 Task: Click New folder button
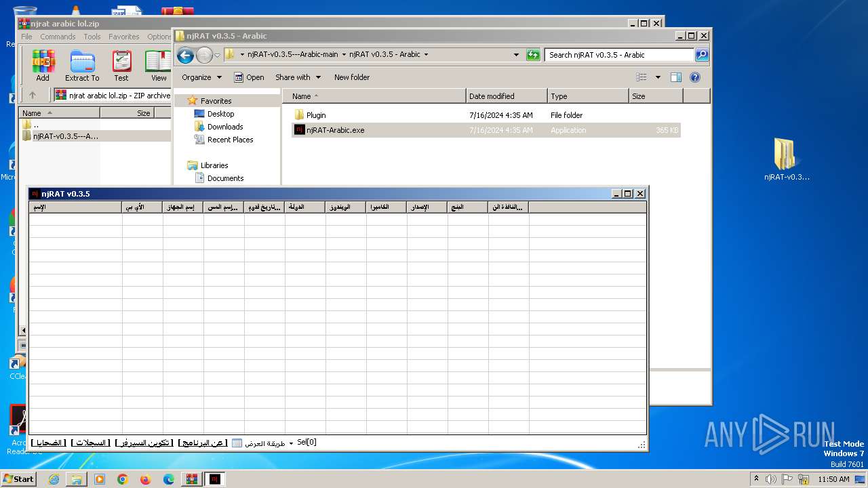pos(352,77)
